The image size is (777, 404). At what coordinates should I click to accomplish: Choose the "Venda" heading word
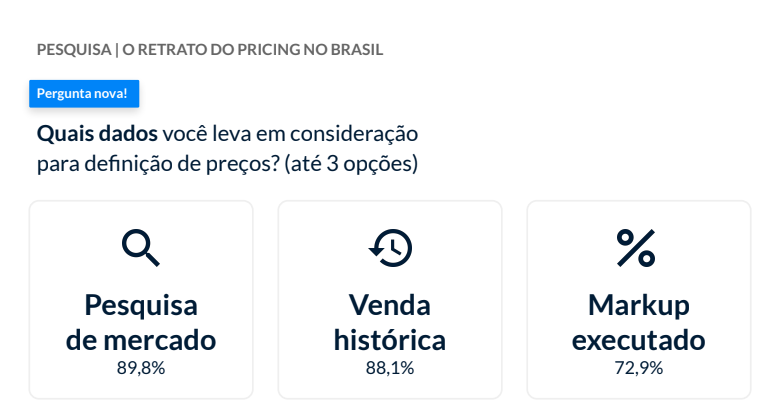[x=390, y=305]
